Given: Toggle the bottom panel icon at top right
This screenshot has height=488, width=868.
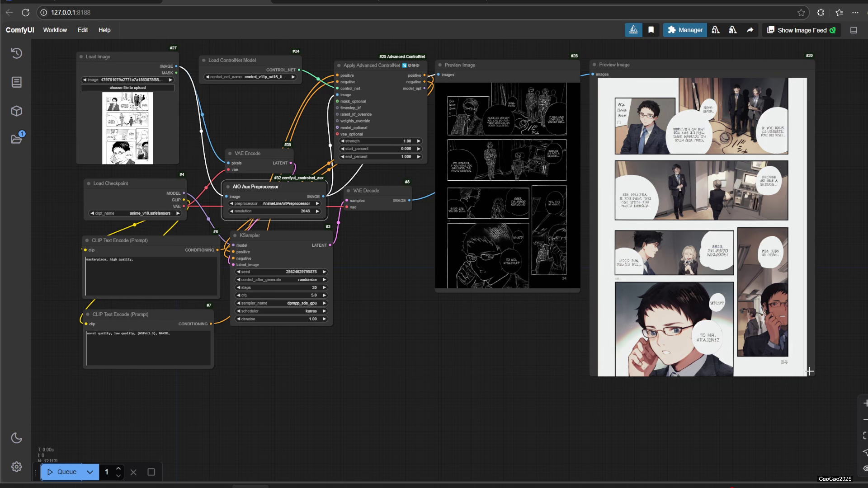Looking at the screenshot, I should pos(854,30).
